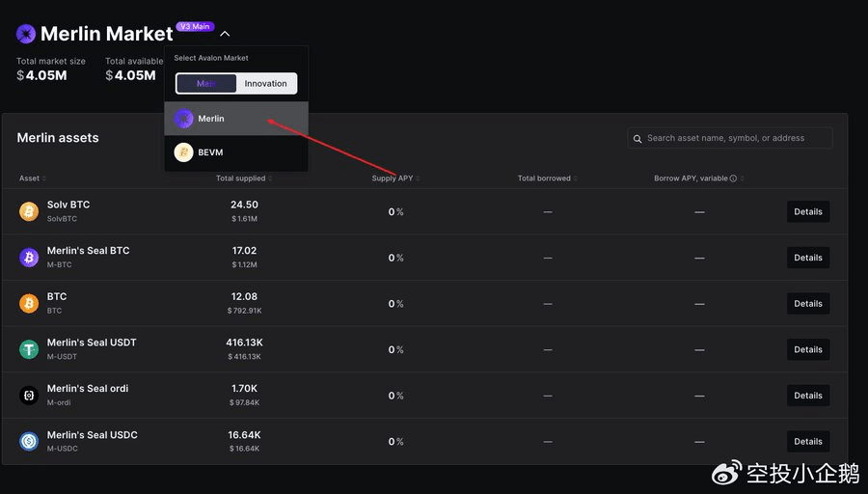Image resolution: width=868 pixels, height=494 pixels.
Task: Click the 12.08 total supplied value
Action: 244,296
